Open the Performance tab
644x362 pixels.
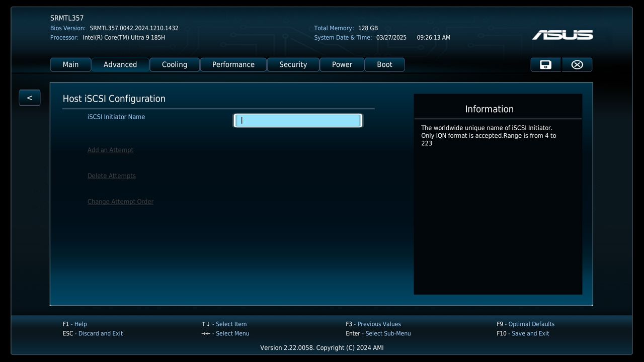[x=233, y=64]
